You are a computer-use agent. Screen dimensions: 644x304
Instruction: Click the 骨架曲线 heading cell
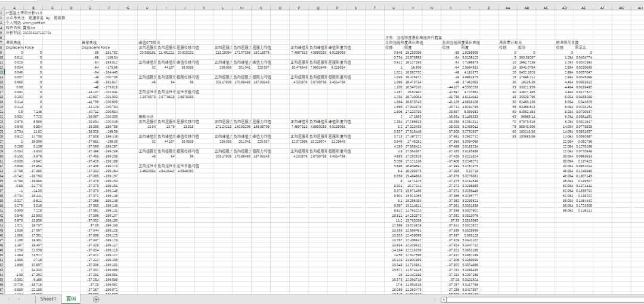[91, 42]
